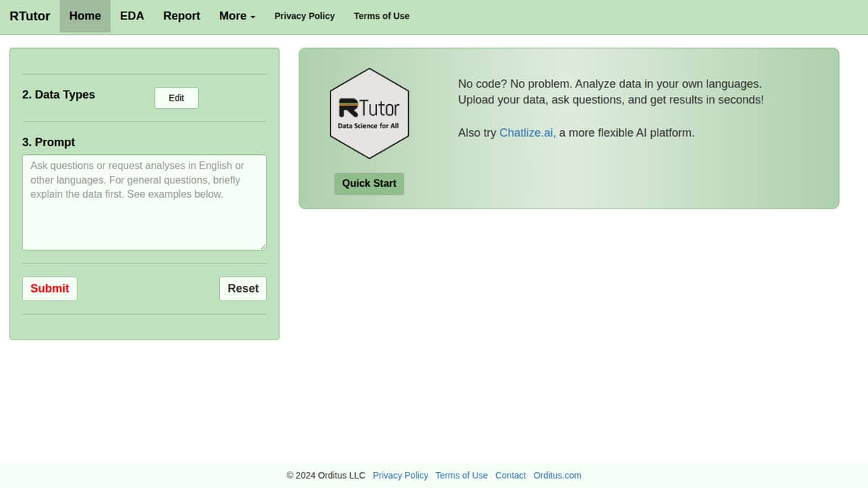
Task: Click the Edit button for Data Types
Action: [176, 98]
